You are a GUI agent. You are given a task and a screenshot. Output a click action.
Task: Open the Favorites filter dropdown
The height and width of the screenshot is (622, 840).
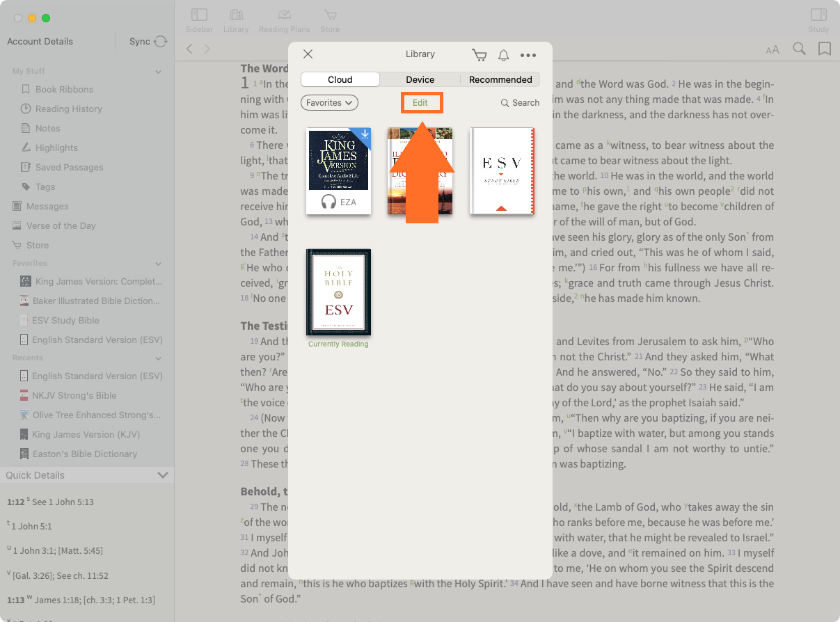point(329,102)
